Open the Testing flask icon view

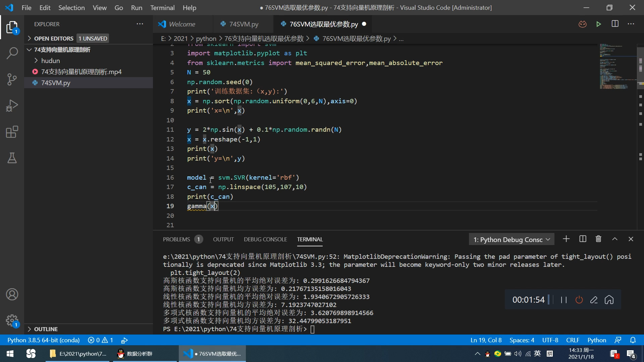click(12, 158)
